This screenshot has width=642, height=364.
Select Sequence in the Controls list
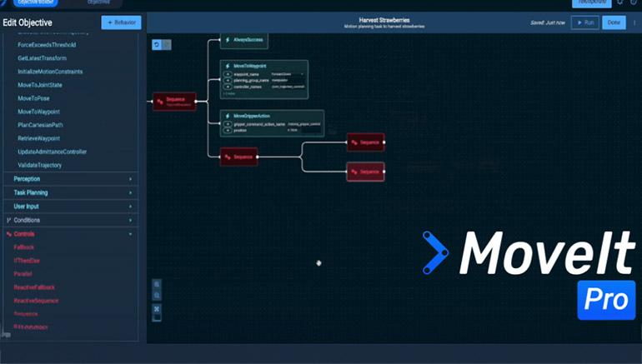point(25,314)
